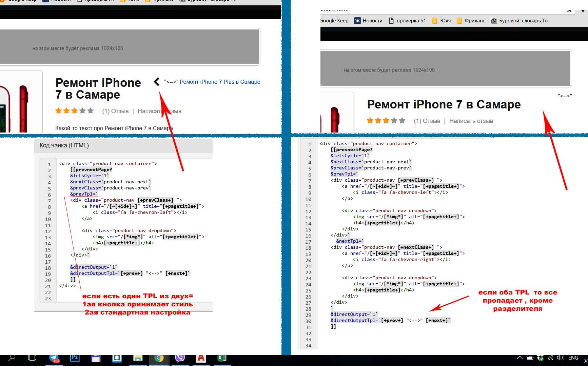This screenshot has height=366, width=588.
Task: Click the (1) Отзыв link on right page
Action: pyautogui.click(x=427, y=121)
